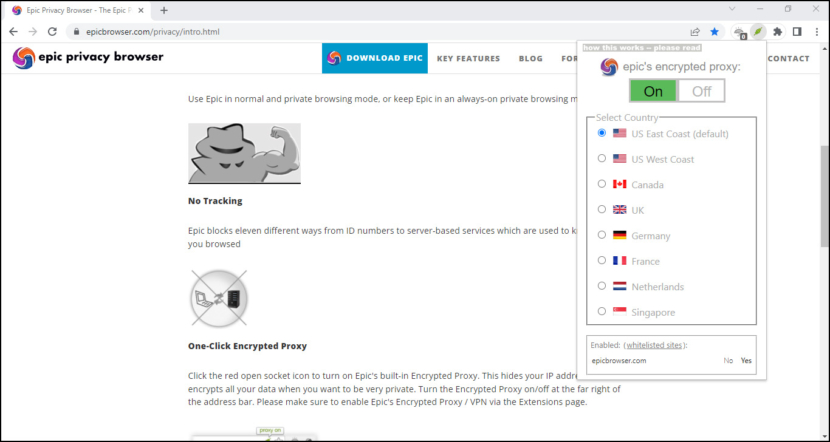
Task: Open the Key Features menu item
Action: (x=468, y=59)
